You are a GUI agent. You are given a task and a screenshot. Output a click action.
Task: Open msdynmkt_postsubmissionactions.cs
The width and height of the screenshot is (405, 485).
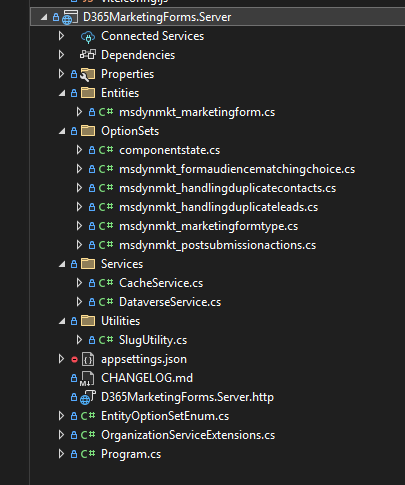[217, 245]
